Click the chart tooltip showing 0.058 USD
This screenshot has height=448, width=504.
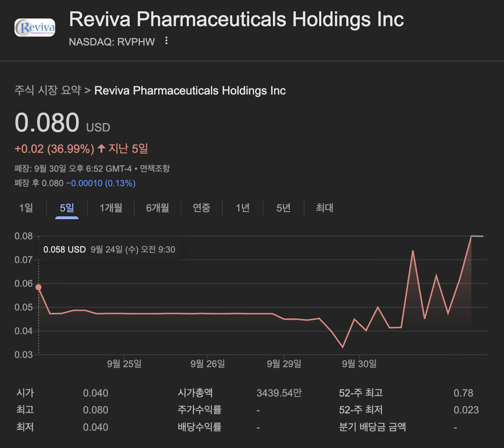coord(109,250)
